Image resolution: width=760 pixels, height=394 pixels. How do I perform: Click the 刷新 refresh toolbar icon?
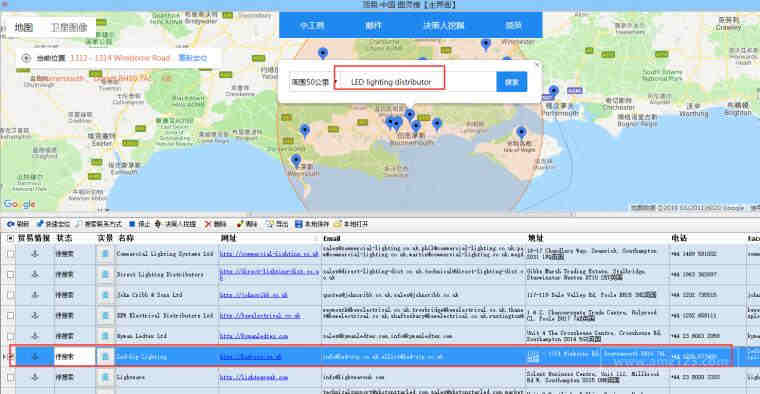(10, 224)
